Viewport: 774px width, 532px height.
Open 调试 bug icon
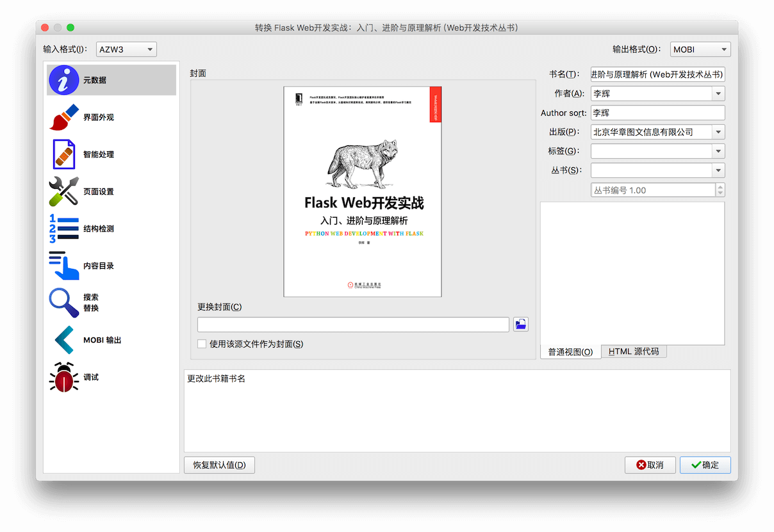(x=64, y=377)
